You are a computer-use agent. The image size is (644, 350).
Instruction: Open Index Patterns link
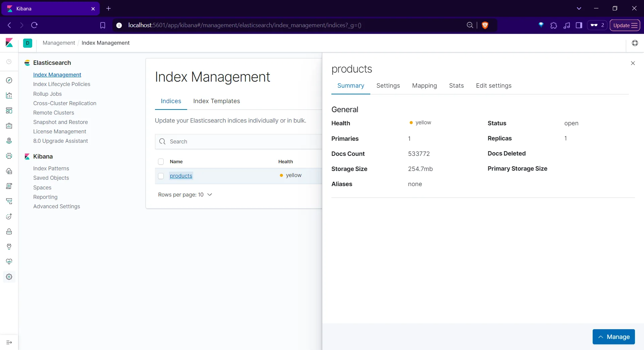click(51, 168)
